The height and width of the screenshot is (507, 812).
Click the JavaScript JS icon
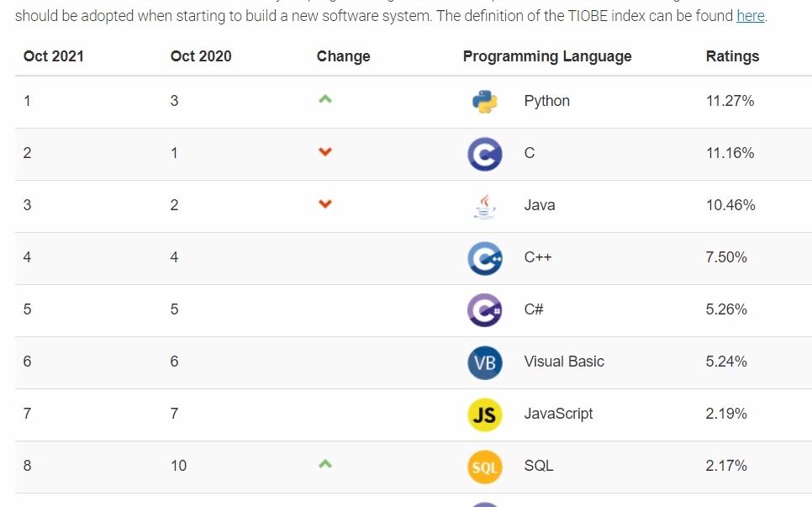click(485, 415)
